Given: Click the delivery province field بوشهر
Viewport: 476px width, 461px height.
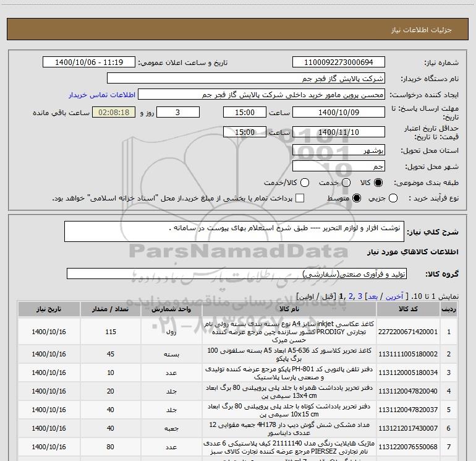Looking at the screenshot, I should [339, 150].
